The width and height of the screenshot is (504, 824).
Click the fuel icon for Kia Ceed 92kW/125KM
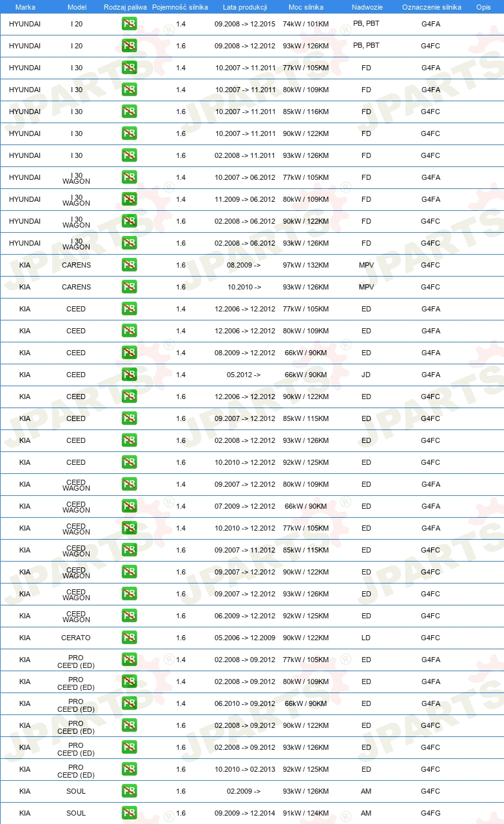click(x=129, y=462)
